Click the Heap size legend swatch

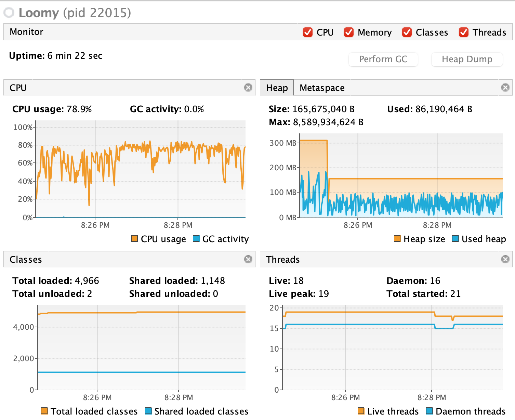pyautogui.click(x=397, y=238)
